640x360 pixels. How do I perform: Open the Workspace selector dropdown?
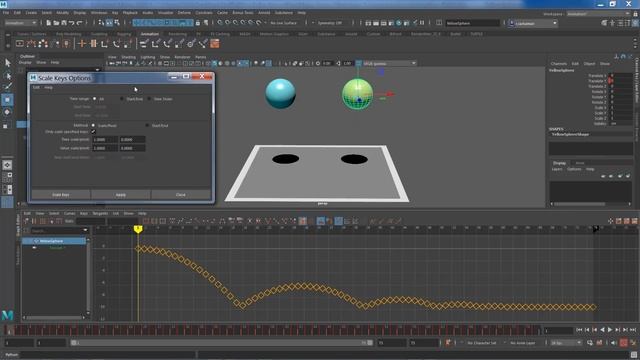[598, 13]
